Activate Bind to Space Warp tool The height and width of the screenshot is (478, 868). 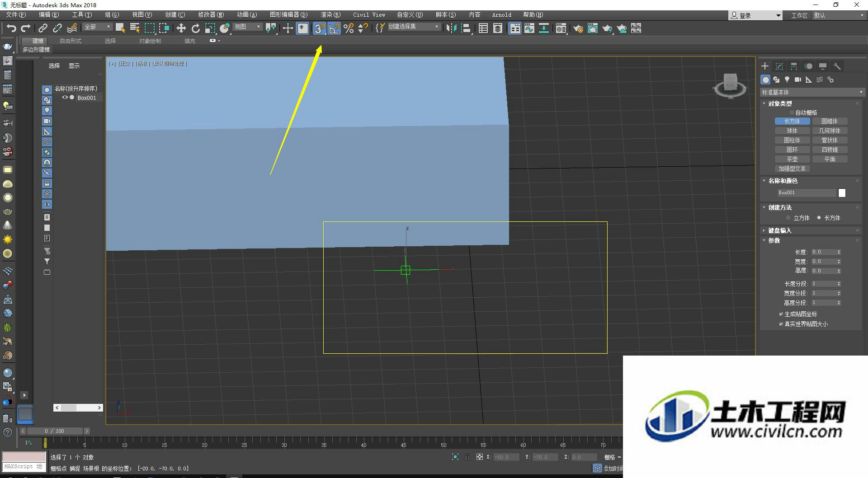point(72,28)
